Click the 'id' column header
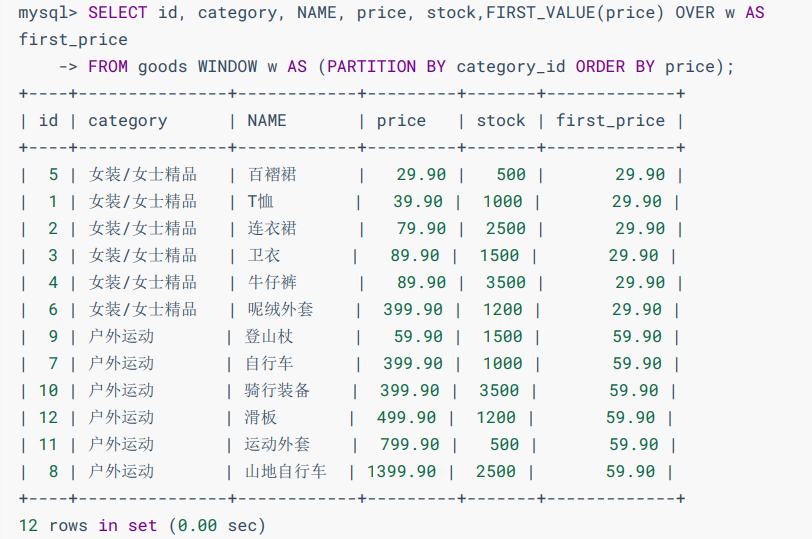This screenshot has height=539, width=812. coord(49,121)
